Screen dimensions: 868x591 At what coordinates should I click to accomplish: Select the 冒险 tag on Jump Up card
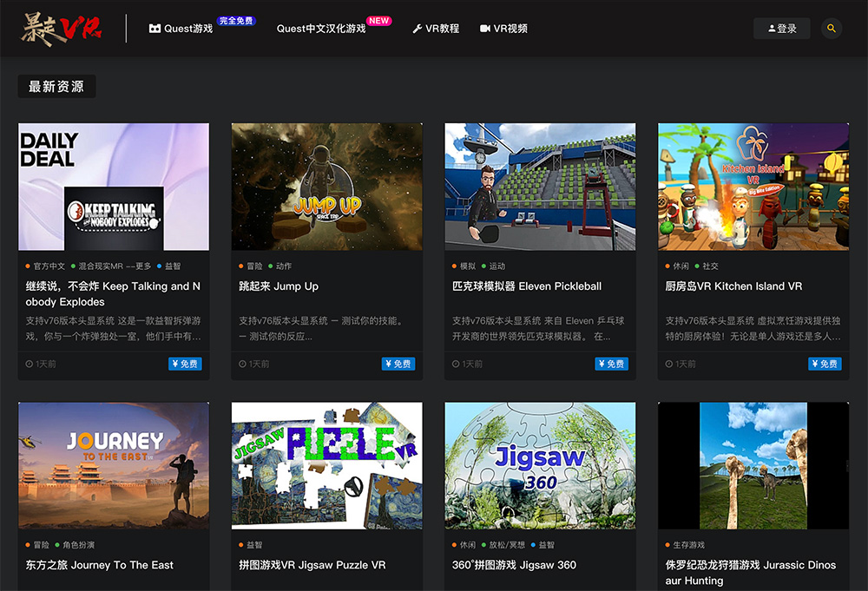pyautogui.click(x=251, y=266)
